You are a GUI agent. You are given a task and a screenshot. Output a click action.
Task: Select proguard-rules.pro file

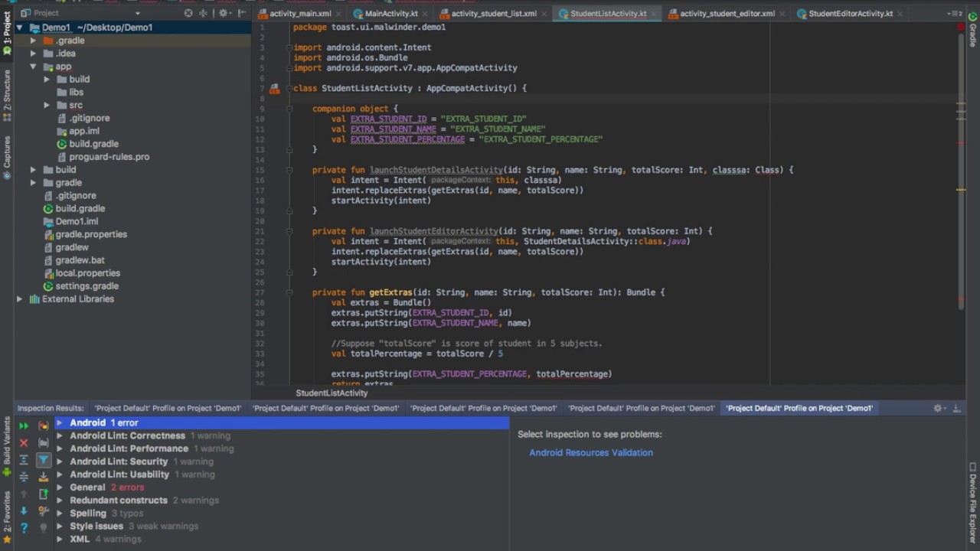pos(109,157)
